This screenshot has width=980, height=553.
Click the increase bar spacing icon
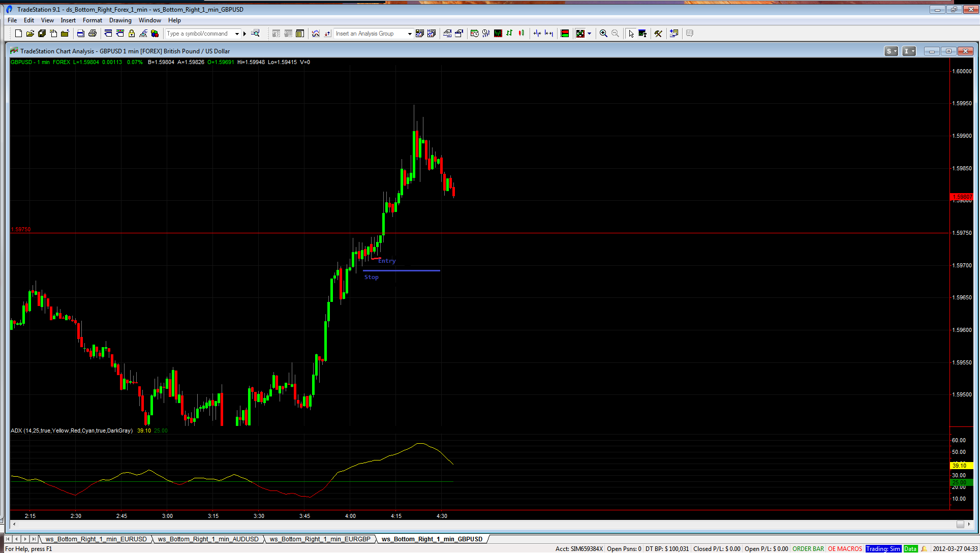[549, 34]
